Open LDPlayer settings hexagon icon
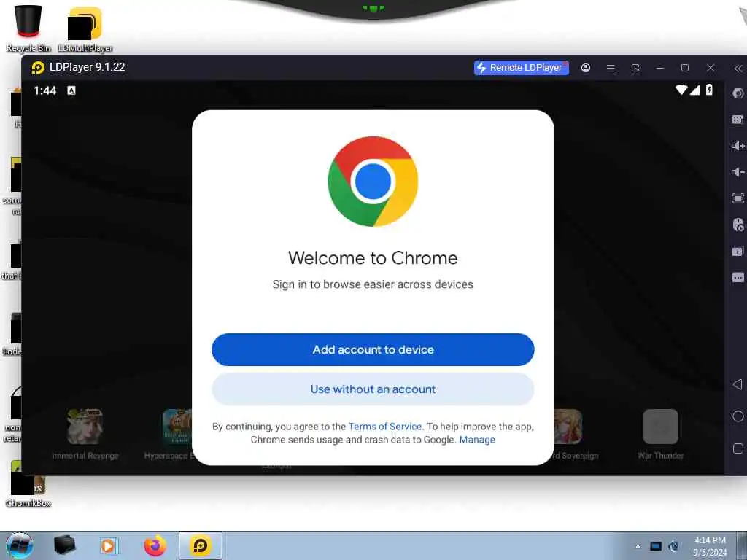The image size is (747, 560). click(738, 93)
